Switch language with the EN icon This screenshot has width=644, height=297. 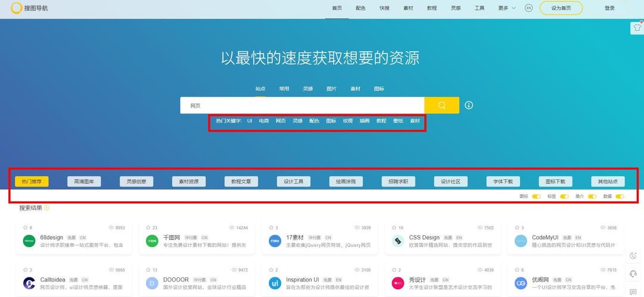coord(529,8)
